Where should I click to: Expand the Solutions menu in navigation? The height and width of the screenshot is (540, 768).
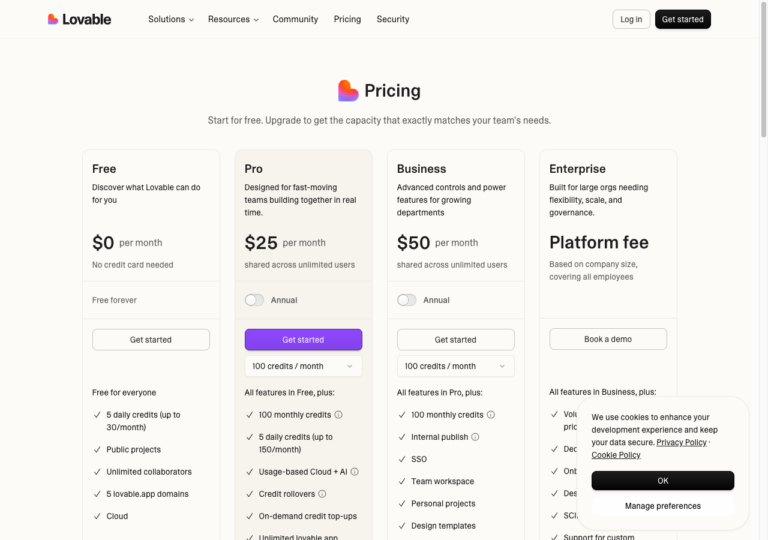pos(171,19)
